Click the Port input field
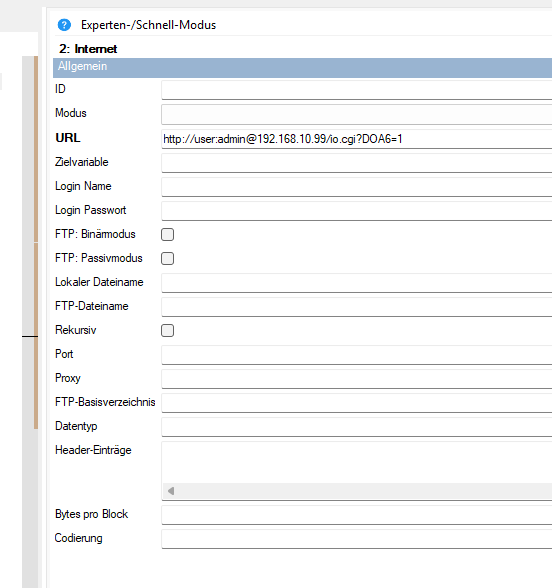The image size is (552, 588). [x=357, y=355]
